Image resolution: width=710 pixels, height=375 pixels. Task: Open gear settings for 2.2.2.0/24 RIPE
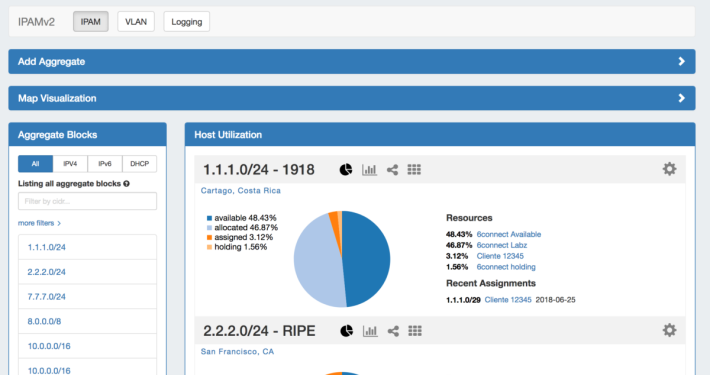(669, 330)
